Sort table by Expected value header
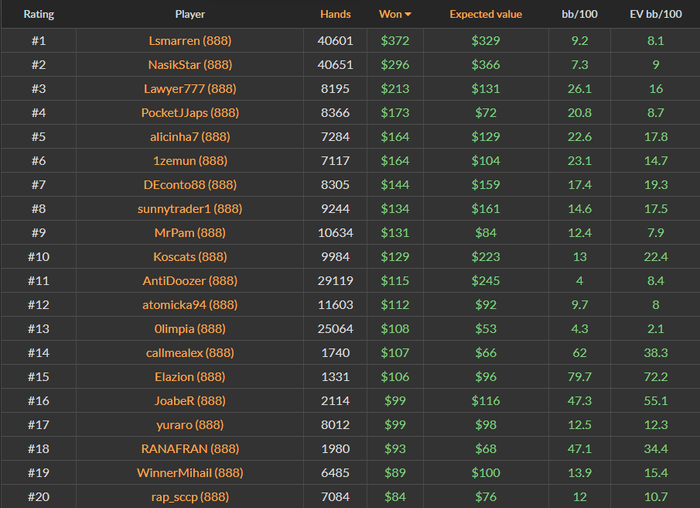Image resolution: width=700 pixels, height=508 pixels. pos(485,15)
